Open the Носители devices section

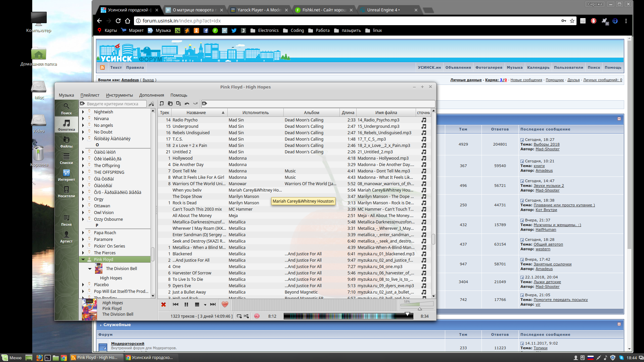tap(66, 192)
